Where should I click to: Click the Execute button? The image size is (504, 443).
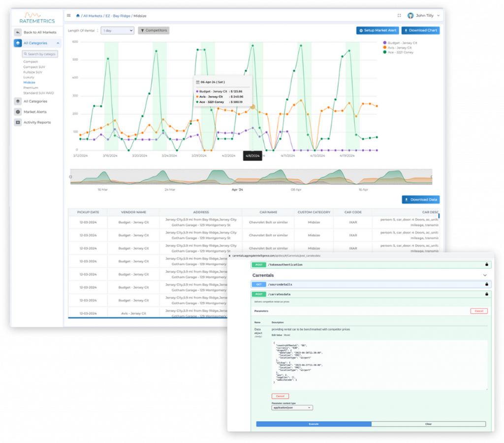click(x=314, y=424)
